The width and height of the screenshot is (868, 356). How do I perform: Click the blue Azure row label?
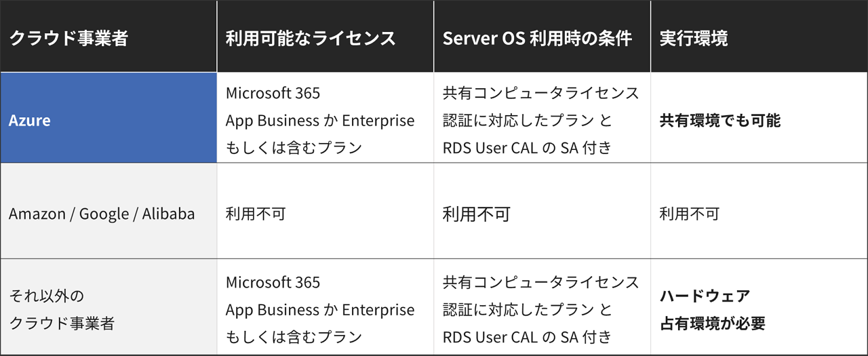(30, 121)
